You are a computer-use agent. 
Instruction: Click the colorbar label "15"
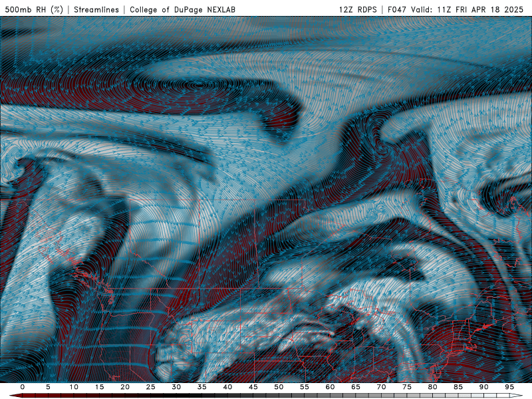click(x=99, y=387)
